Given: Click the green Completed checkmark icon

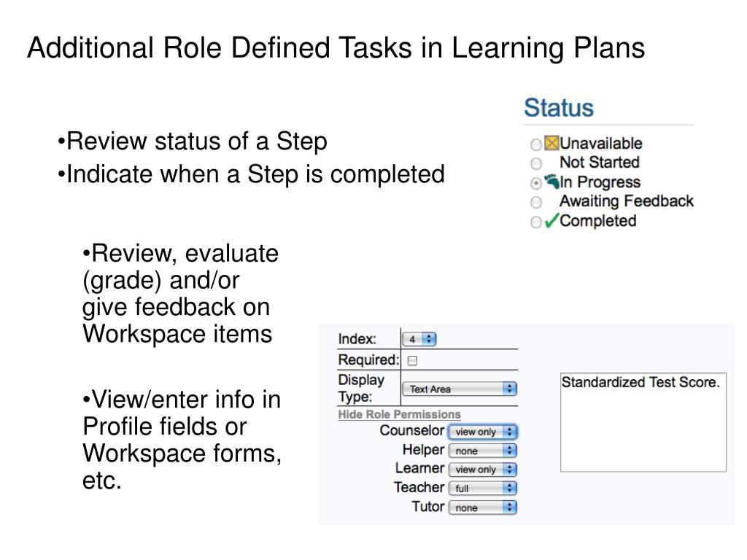Looking at the screenshot, I should click(551, 221).
